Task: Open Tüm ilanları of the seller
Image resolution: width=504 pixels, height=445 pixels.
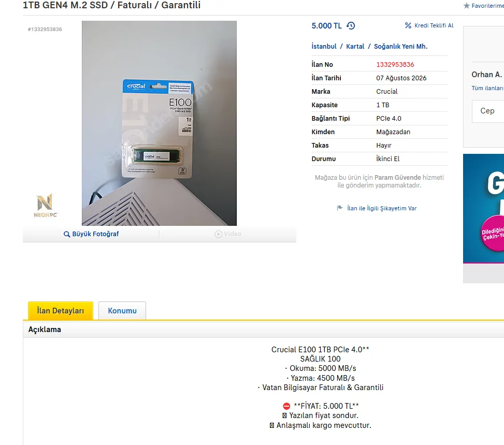Action: pyautogui.click(x=487, y=88)
